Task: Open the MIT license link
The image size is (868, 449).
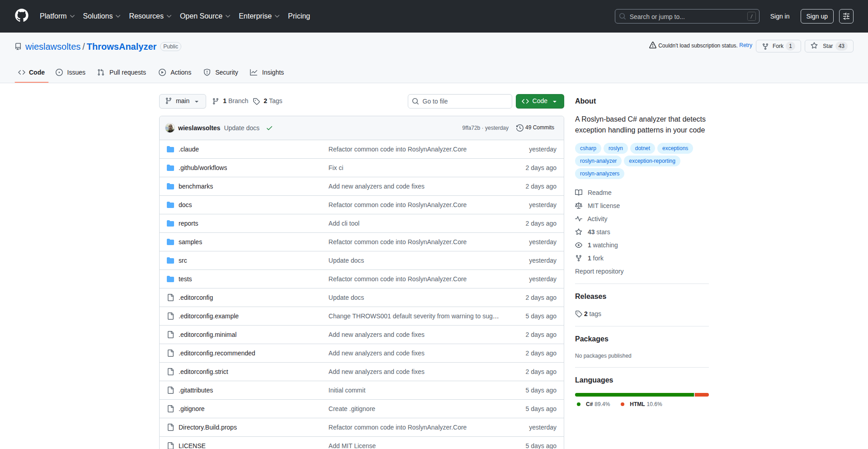Action: point(603,206)
